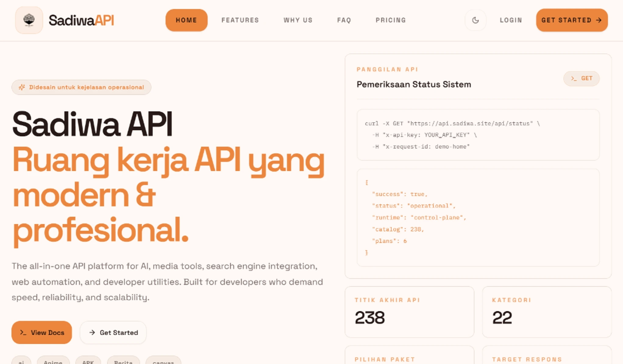Viewport: 623px width, 364px height.
Task: Click the curl command code block
Action: pyautogui.click(x=478, y=135)
